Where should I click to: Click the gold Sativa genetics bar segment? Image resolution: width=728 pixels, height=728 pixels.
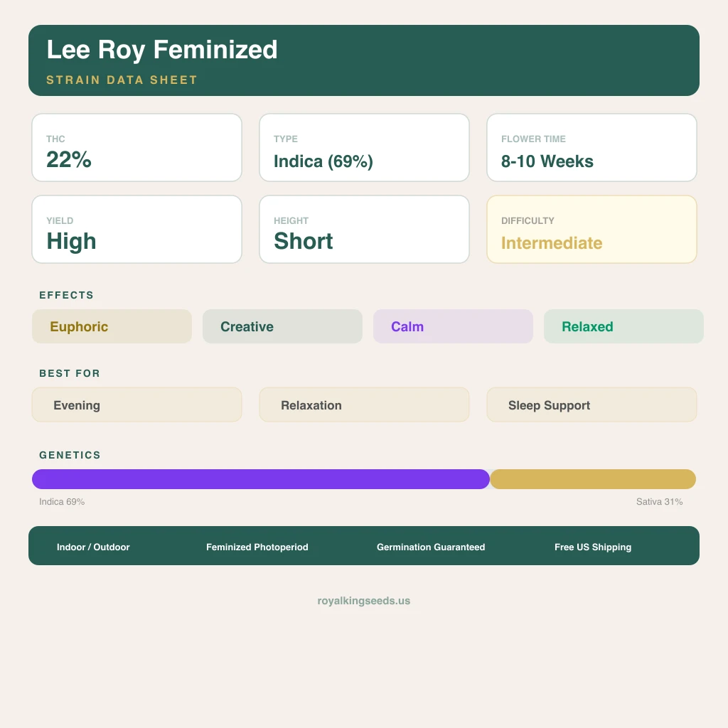click(x=593, y=479)
